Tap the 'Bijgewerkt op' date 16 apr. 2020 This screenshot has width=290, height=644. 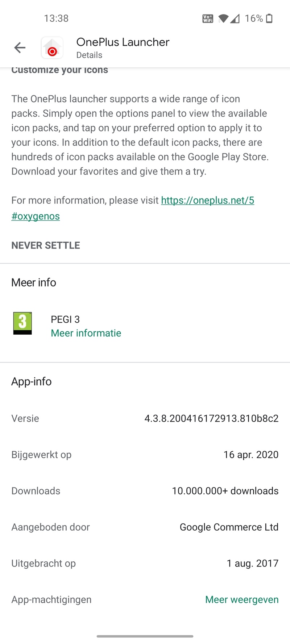(251, 455)
